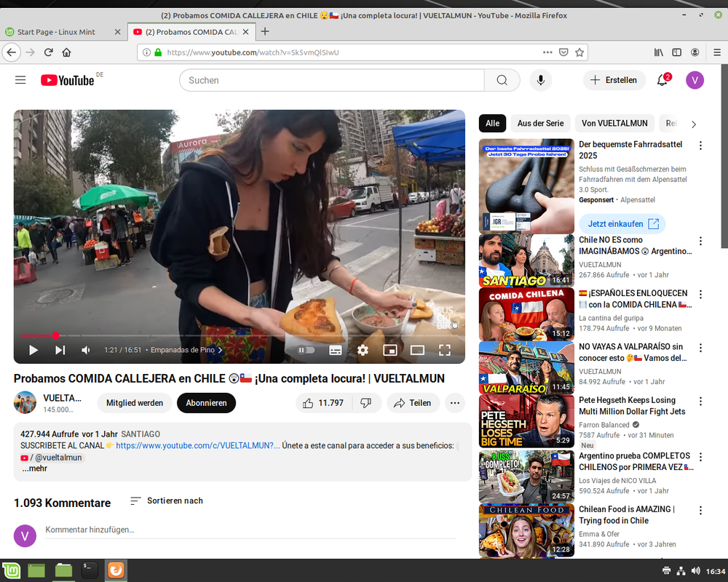Open the YouTube hamburger guide menu
The image size is (728, 582).
tap(20, 80)
